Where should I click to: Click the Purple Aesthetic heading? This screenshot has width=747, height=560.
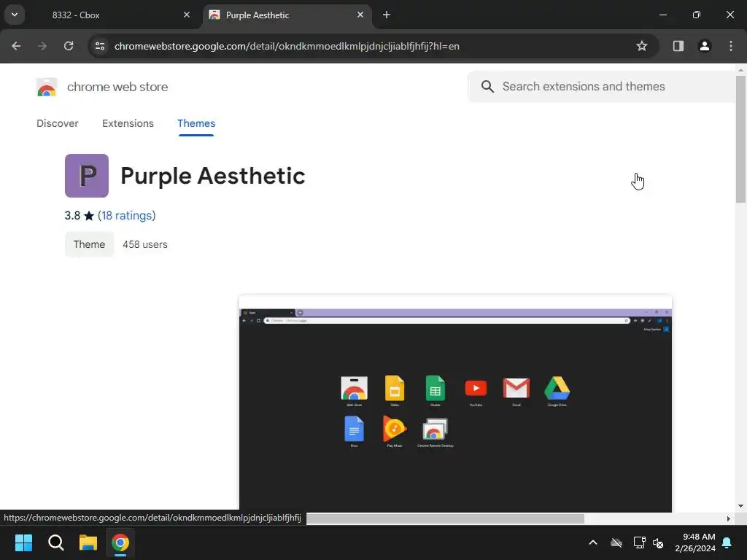[212, 176]
